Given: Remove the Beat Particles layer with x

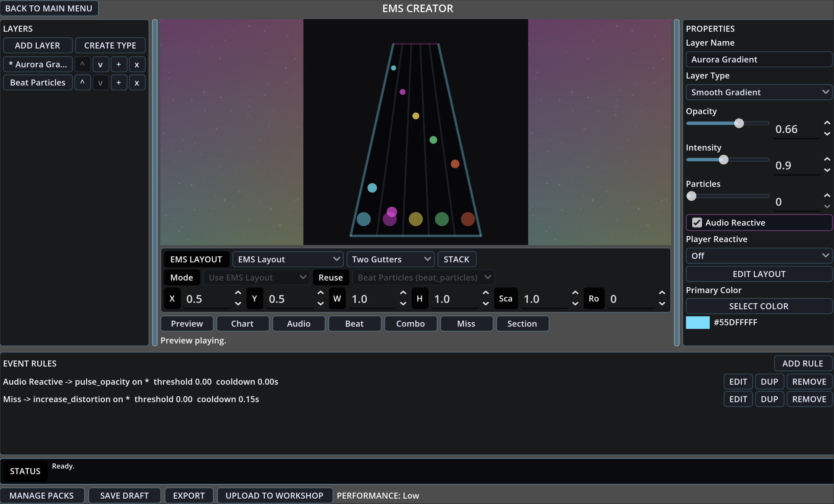Looking at the screenshot, I should click(137, 82).
